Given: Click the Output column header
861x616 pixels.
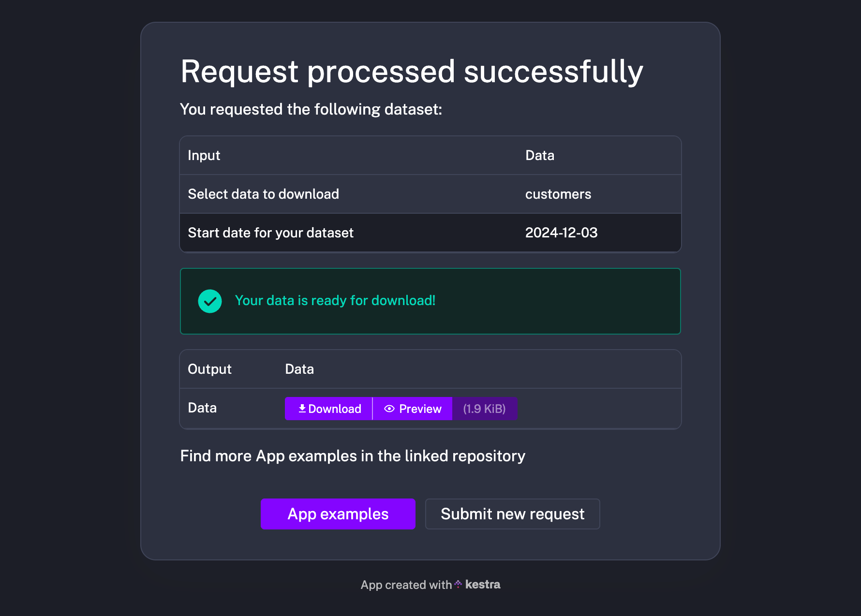Looking at the screenshot, I should (x=209, y=369).
